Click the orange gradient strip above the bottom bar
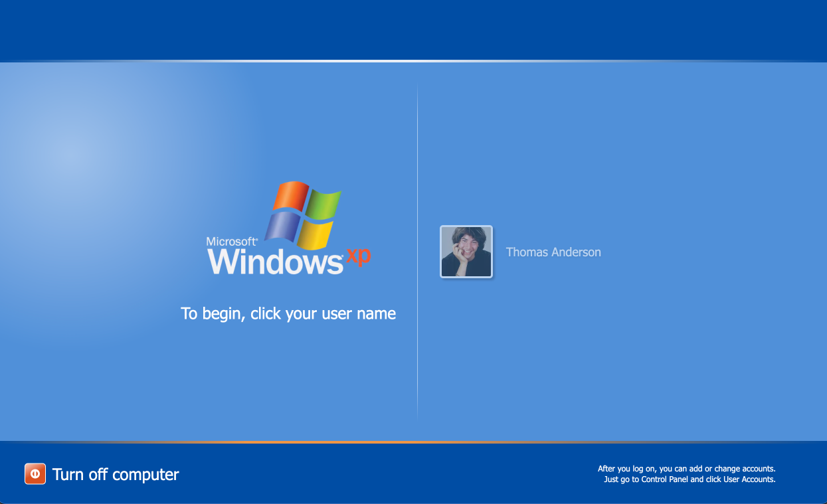Image resolution: width=827 pixels, height=504 pixels. tap(413, 442)
